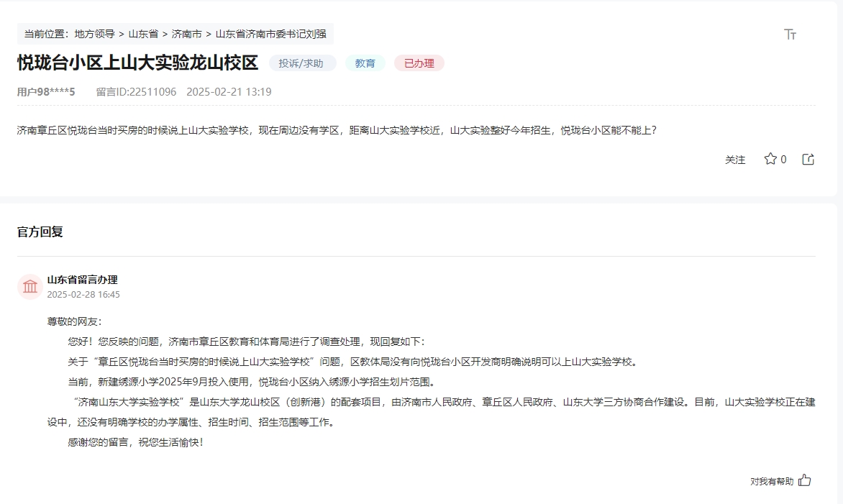
Task: Click the 教育 category tag
Action: click(365, 63)
